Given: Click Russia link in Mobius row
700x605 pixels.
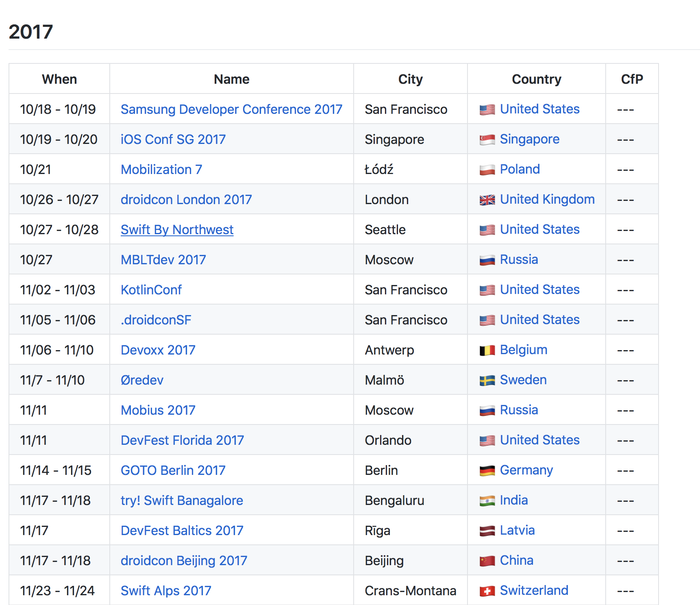Looking at the screenshot, I should point(519,410).
